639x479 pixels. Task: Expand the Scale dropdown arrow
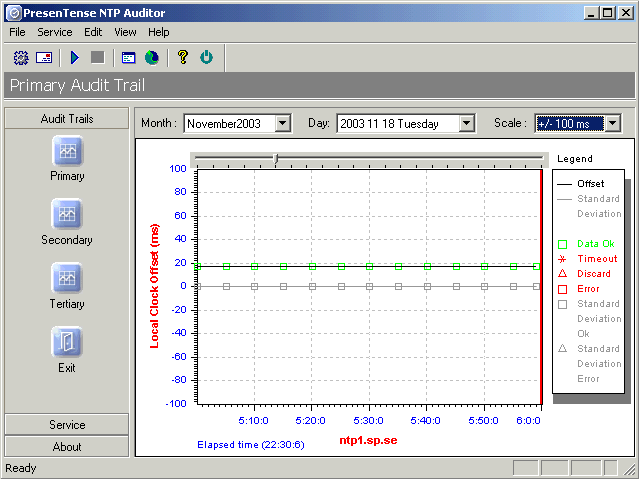pyautogui.click(x=613, y=123)
